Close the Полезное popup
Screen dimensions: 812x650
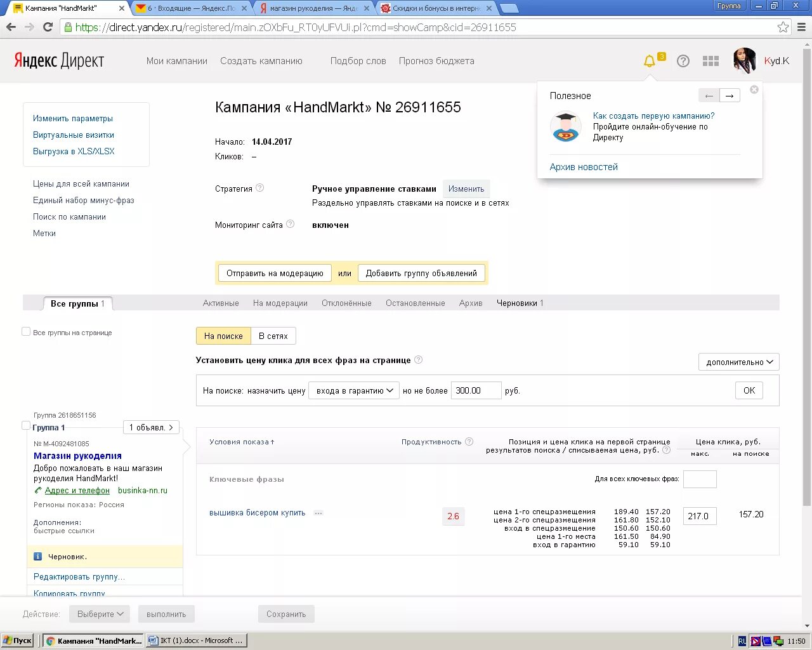[754, 90]
